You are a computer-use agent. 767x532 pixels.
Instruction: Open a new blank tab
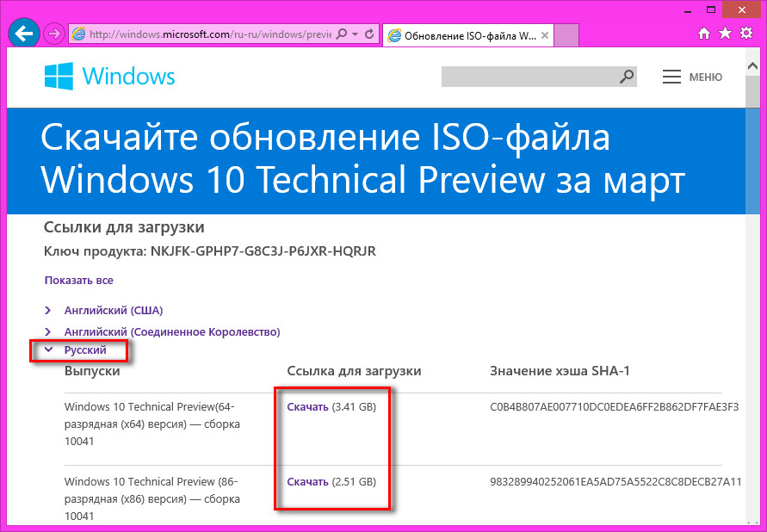(x=566, y=35)
